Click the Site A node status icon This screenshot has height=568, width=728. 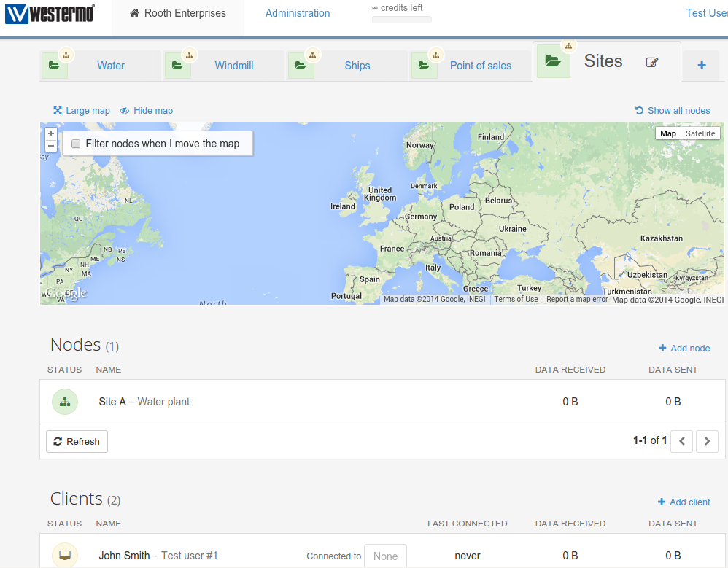64,402
